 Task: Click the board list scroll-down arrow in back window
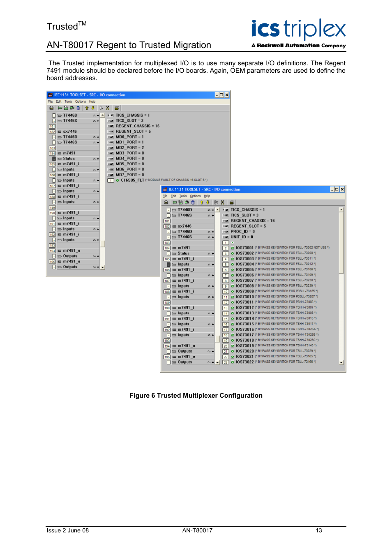103,267
